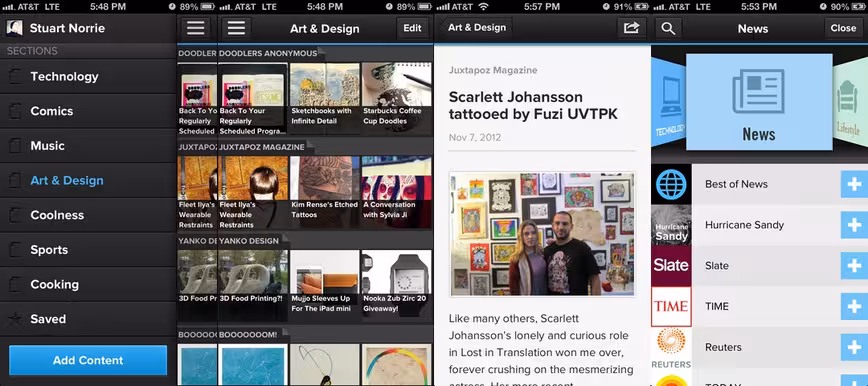Open the Coolness section

88,215
